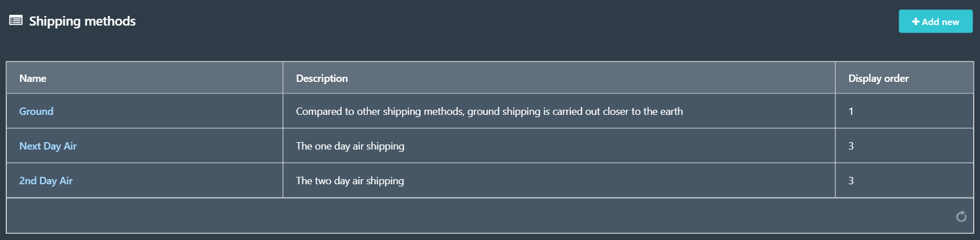
Task: Click the 2nd Day Air row name cell
Action: tap(145, 180)
